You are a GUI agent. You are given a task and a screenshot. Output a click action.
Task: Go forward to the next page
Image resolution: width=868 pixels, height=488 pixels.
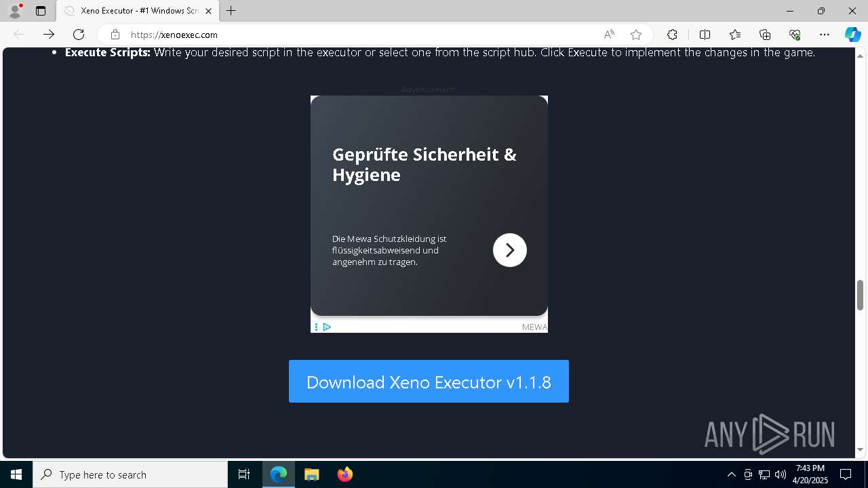[49, 35]
